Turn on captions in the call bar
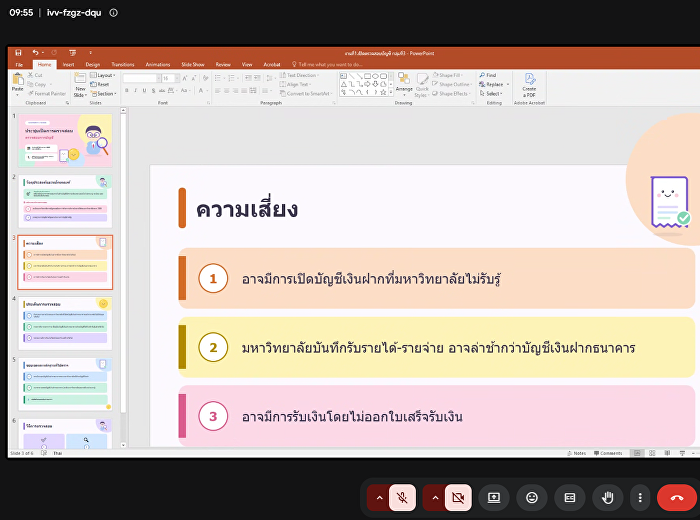Screen dimensions: 700x520 tap(570, 497)
